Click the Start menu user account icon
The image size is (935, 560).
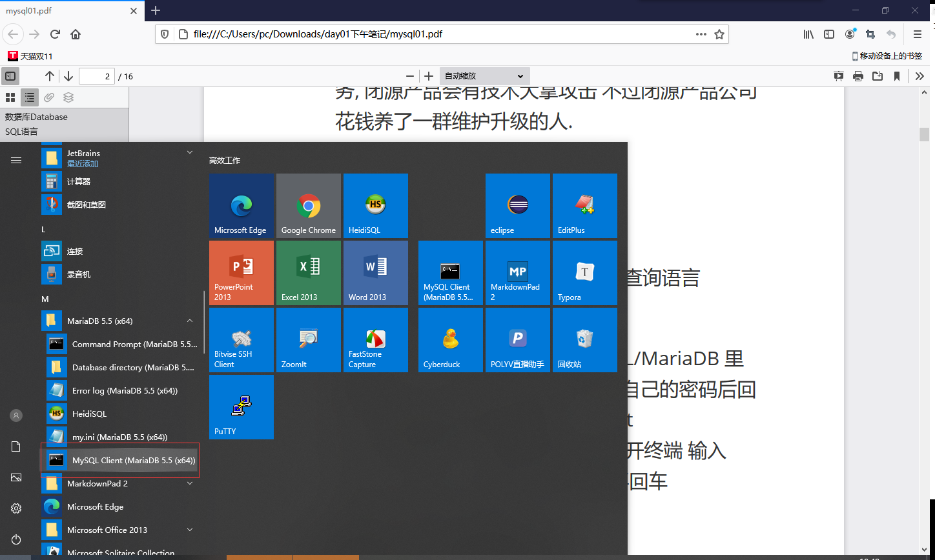tap(16, 415)
